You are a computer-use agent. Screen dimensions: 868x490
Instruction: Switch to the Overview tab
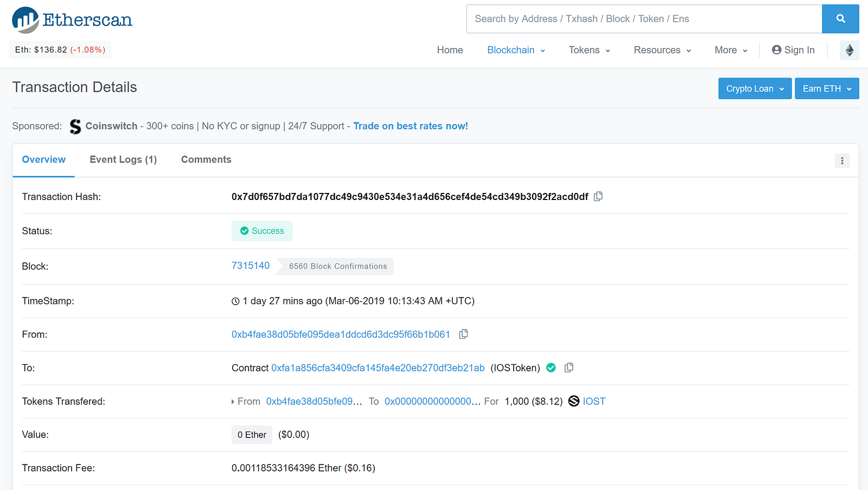[44, 159]
